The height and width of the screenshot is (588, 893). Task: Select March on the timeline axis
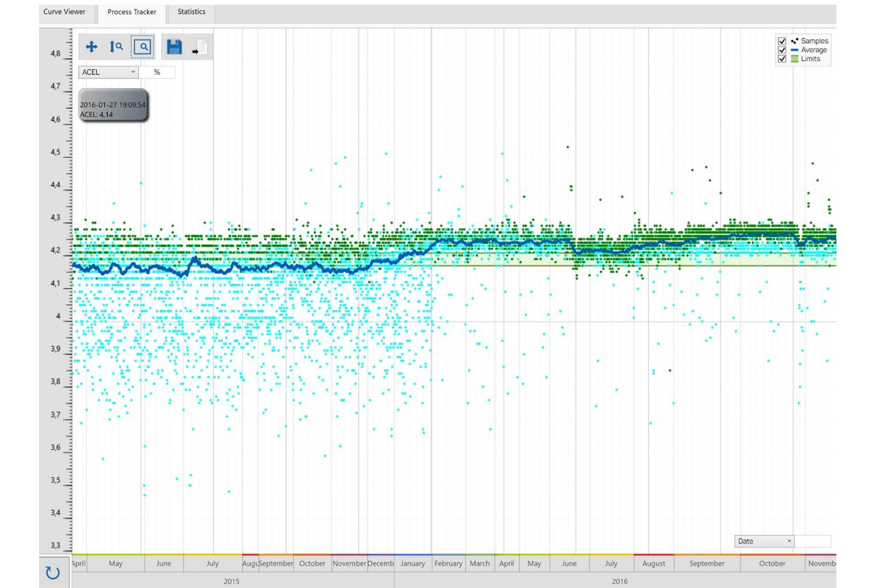[x=480, y=563]
